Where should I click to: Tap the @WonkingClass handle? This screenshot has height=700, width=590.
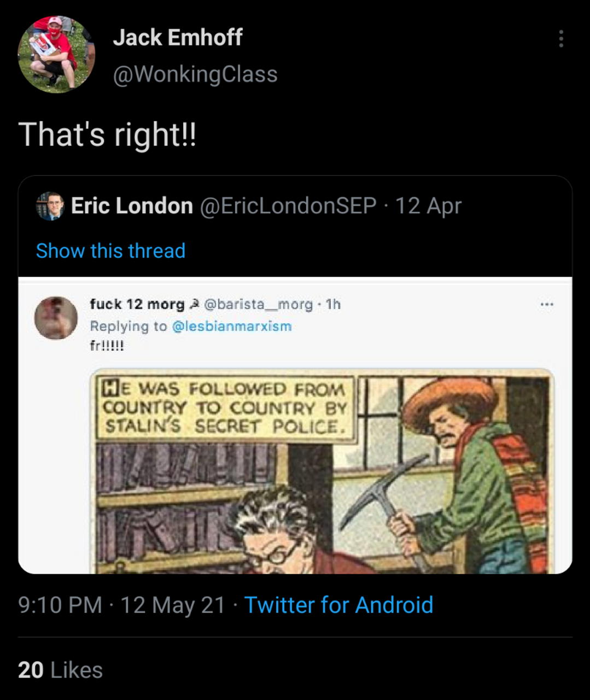(x=195, y=74)
